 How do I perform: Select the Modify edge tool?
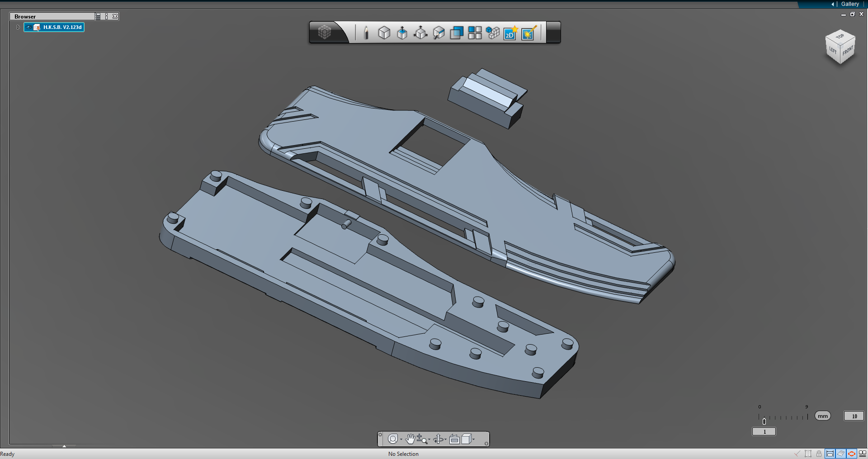439,33
